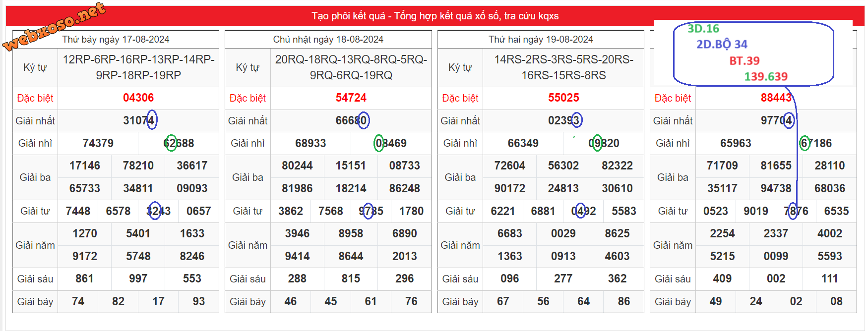Click fourth prize number '6221'
The width and height of the screenshot is (868, 331).
pos(503,211)
